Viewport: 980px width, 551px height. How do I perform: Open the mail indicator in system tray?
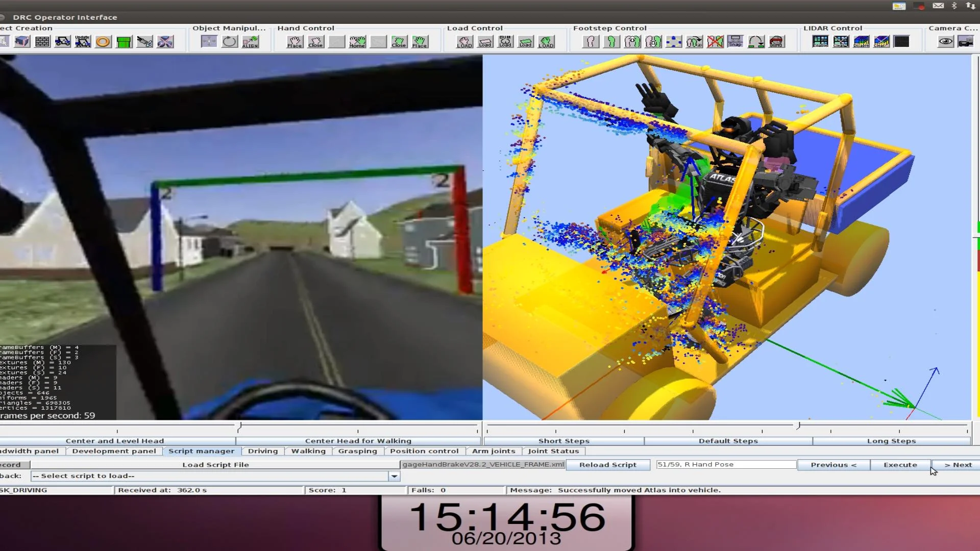938,6
